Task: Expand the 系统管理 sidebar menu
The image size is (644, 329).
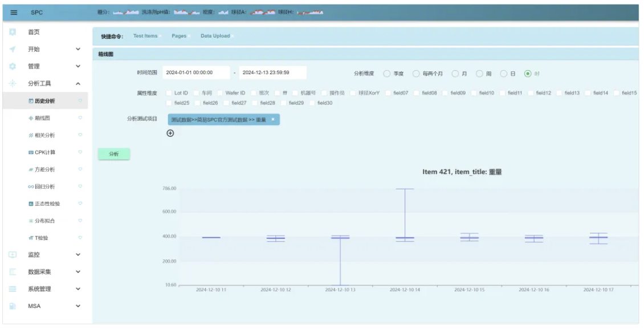Action: (x=78, y=289)
